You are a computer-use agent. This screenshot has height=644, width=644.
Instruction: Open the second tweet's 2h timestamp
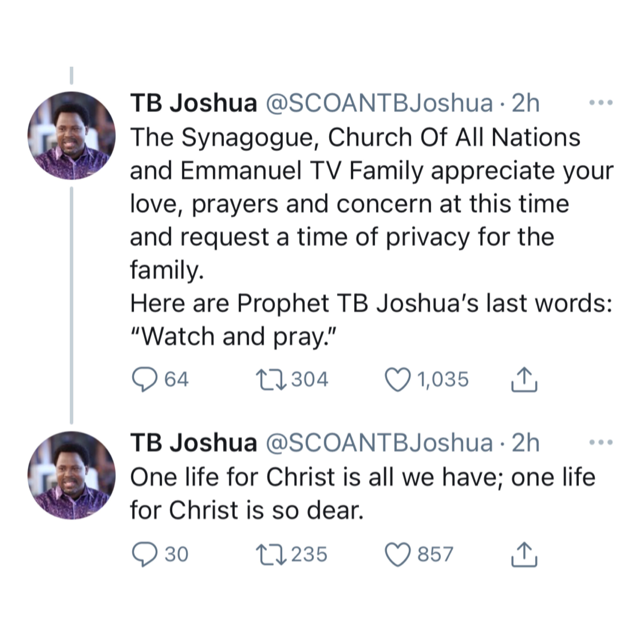tap(526, 443)
